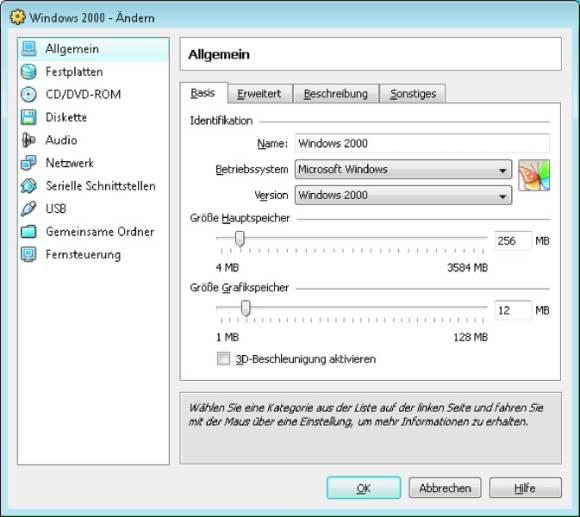Select Diskette label in the category list
This screenshot has width=580, height=517.
66,117
